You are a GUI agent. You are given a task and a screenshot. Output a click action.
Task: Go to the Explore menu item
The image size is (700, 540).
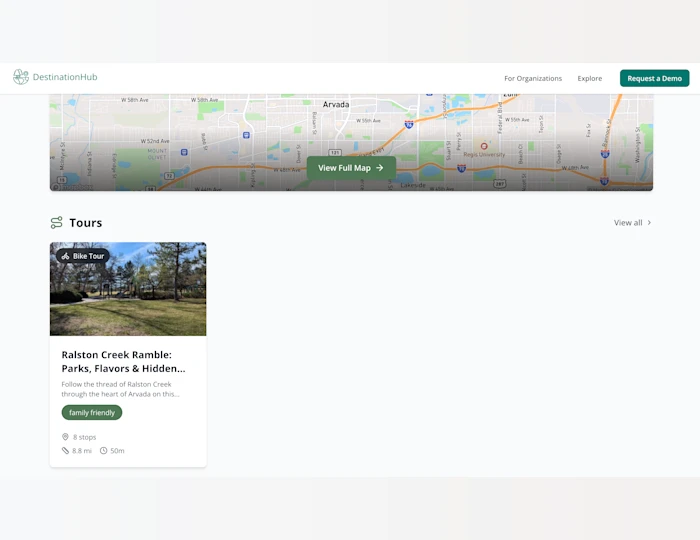pos(590,79)
